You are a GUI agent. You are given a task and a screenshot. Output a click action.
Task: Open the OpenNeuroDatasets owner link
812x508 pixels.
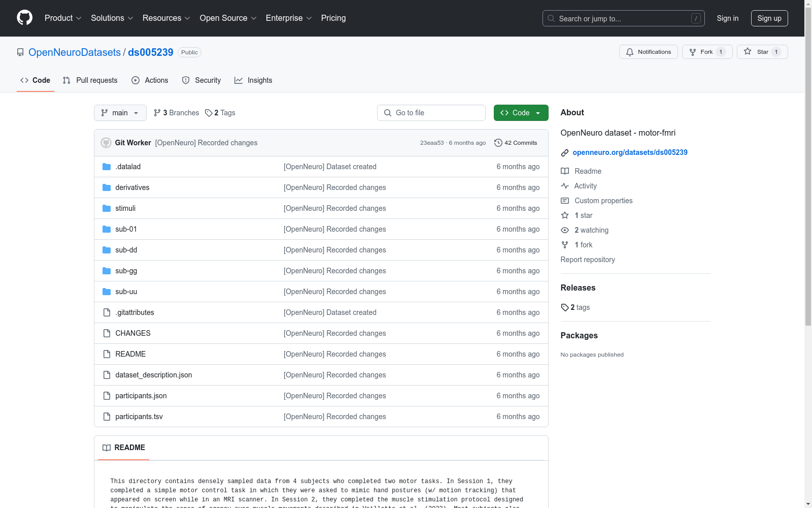[x=75, y=52]
